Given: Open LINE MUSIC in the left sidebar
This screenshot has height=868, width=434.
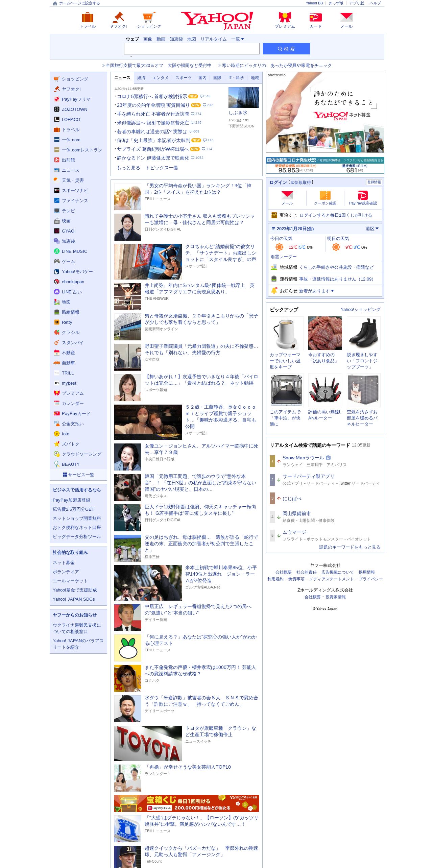Looking at the screenshot, I should click(74, 251).
